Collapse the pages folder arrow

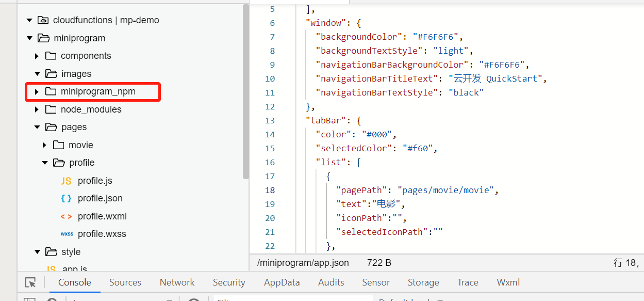click(37, 127)
